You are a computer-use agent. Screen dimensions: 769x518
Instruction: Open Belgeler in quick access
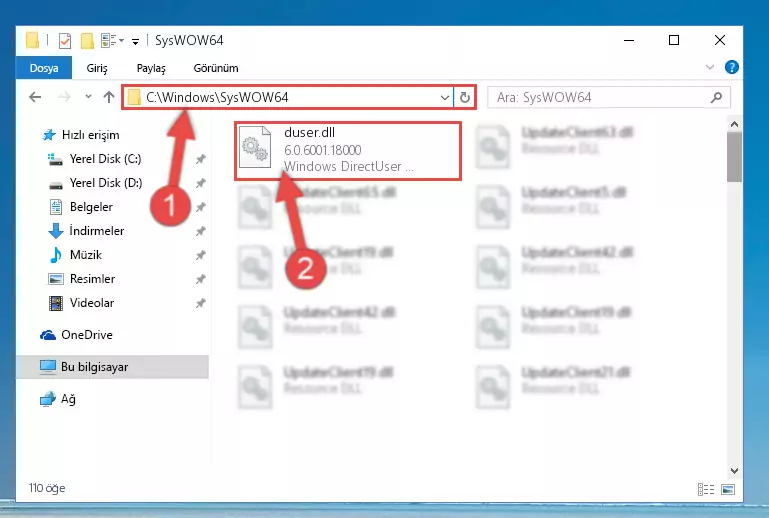tap(91, 207)
